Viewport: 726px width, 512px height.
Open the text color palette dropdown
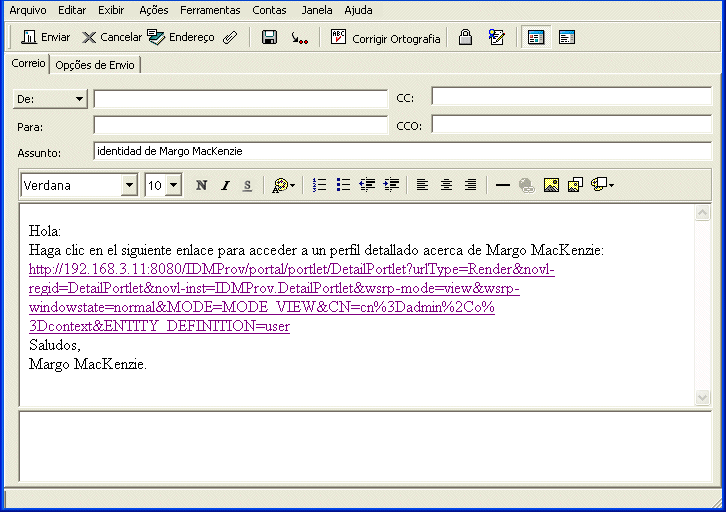pos(283,186)
